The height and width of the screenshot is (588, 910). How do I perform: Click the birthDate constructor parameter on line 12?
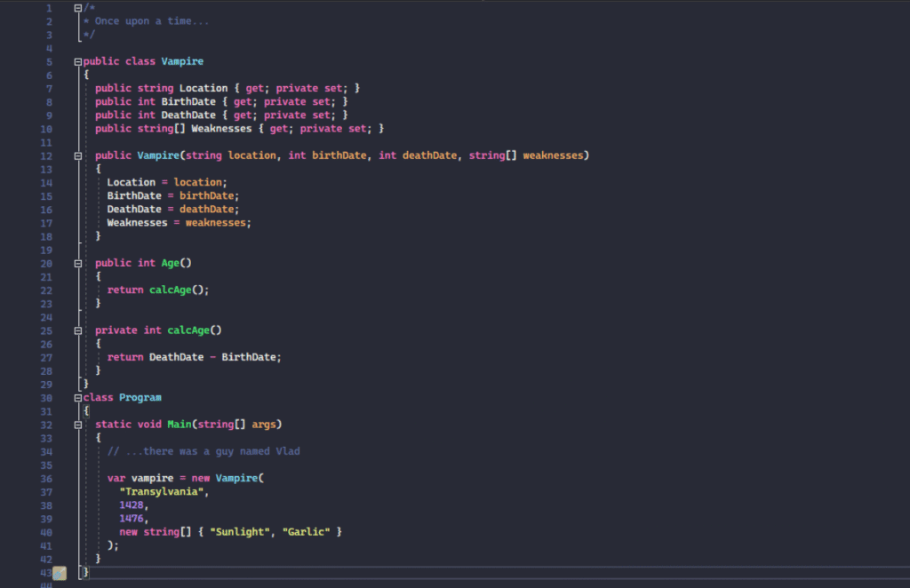[339, 155]
